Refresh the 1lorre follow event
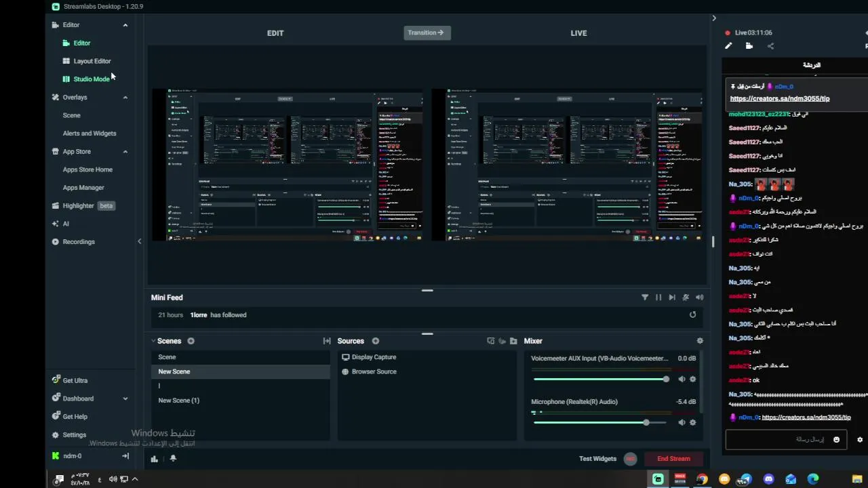 pyautogui.click(x=692, y=314)
